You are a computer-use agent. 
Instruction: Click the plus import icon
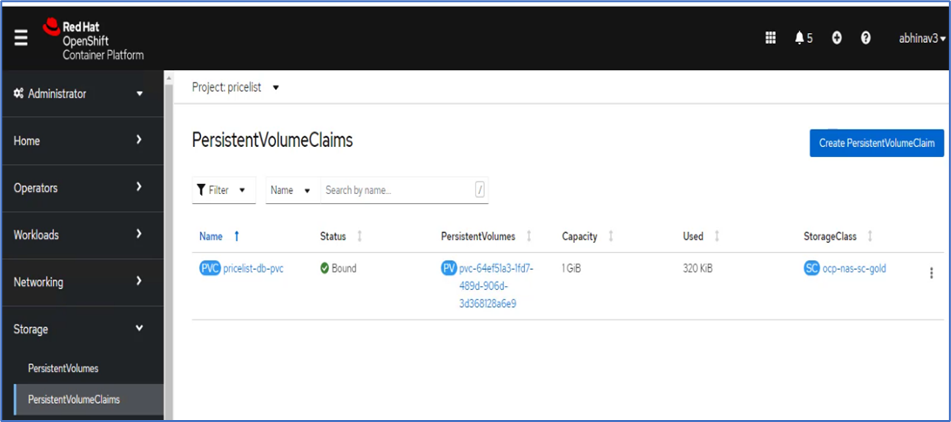(x=837, y=38)
